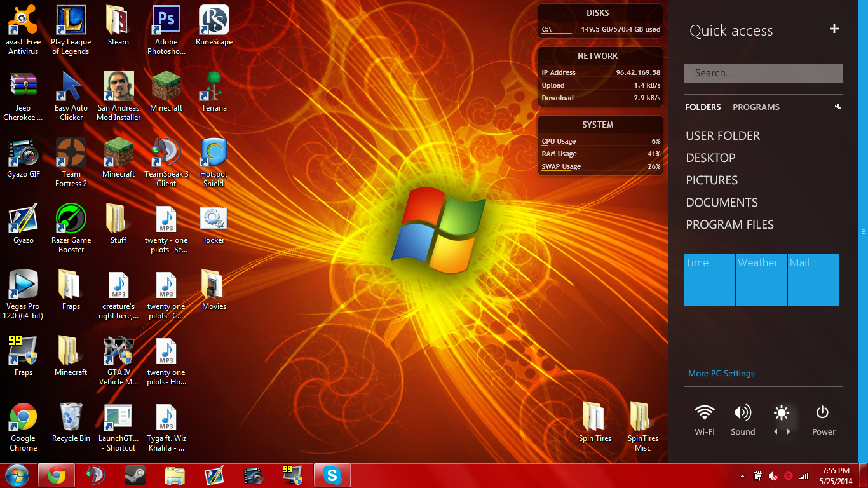Open the taskbar clock showing 7:55 PM
868x488 pixels.
[836, 476]
